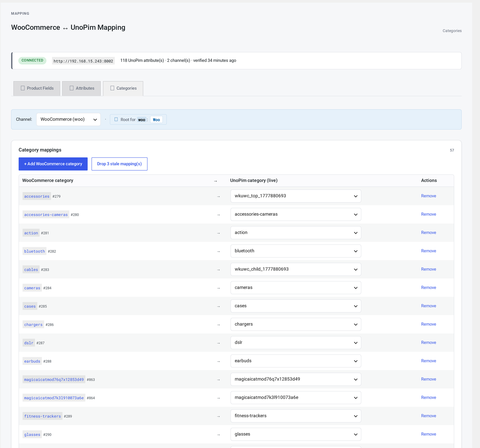Expand the cameras category dropdown
The image size is (480, 448).
pos(296,288)
